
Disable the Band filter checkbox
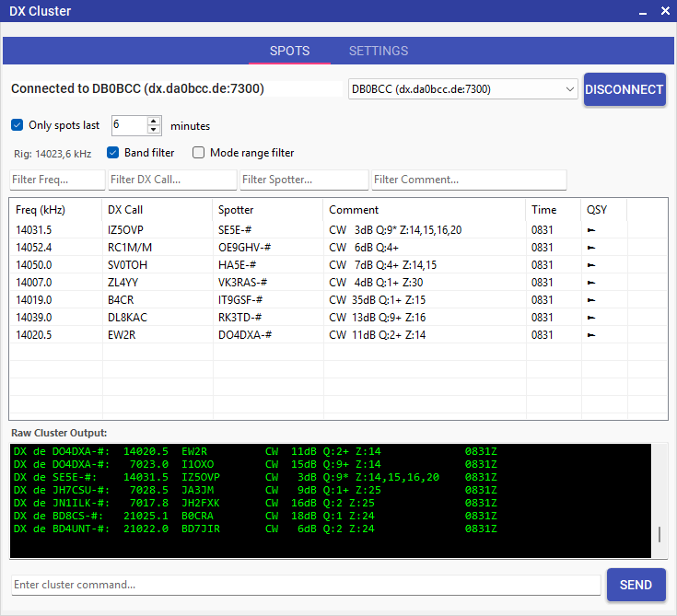pos(112,153)
